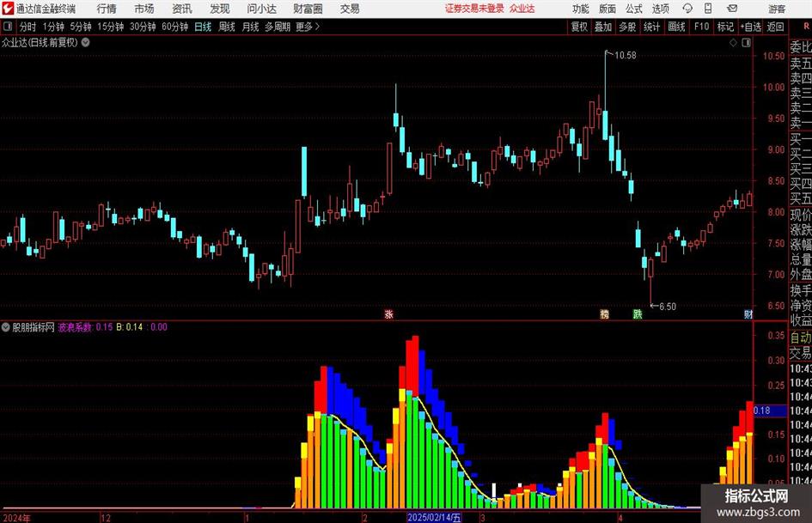Click the 波浪系数: 0.15 indicator value

click(x=85, y=326)
